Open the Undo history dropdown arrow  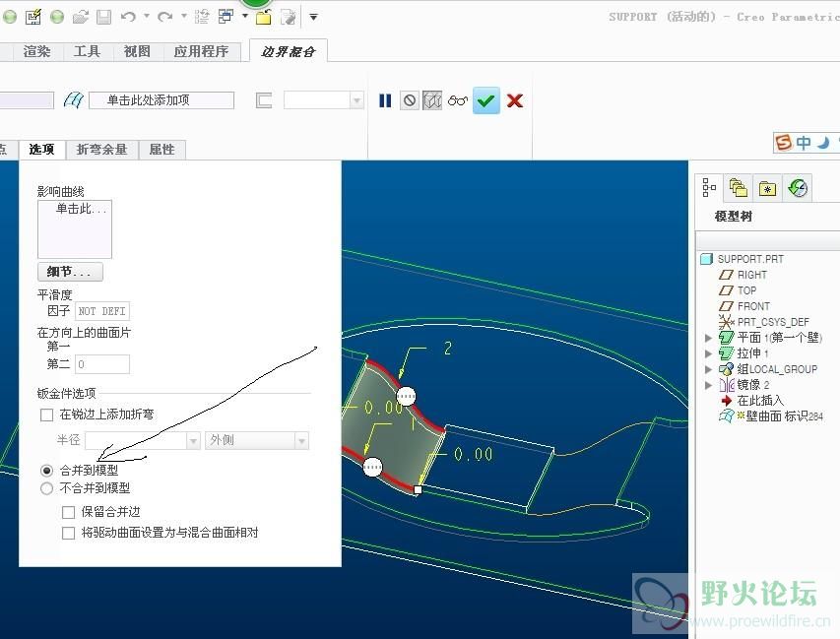coord(147,17)
